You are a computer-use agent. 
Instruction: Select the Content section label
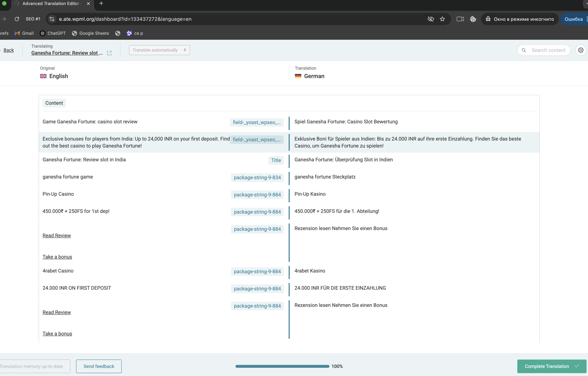click(x=54, y=103)
